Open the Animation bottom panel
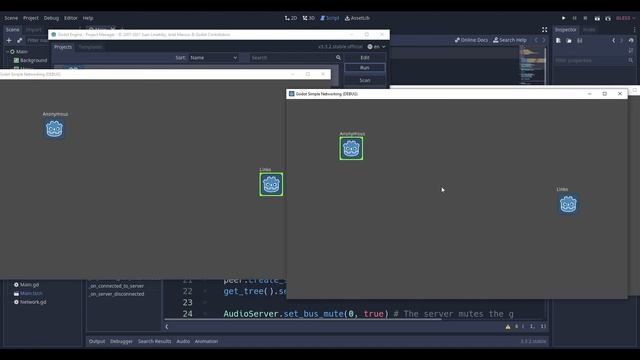 (206, 341)
